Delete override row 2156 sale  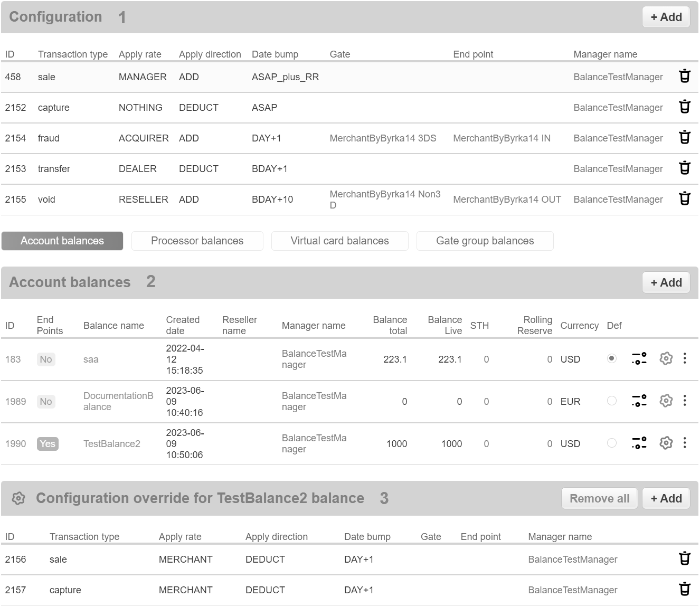(x=684, y=559)
